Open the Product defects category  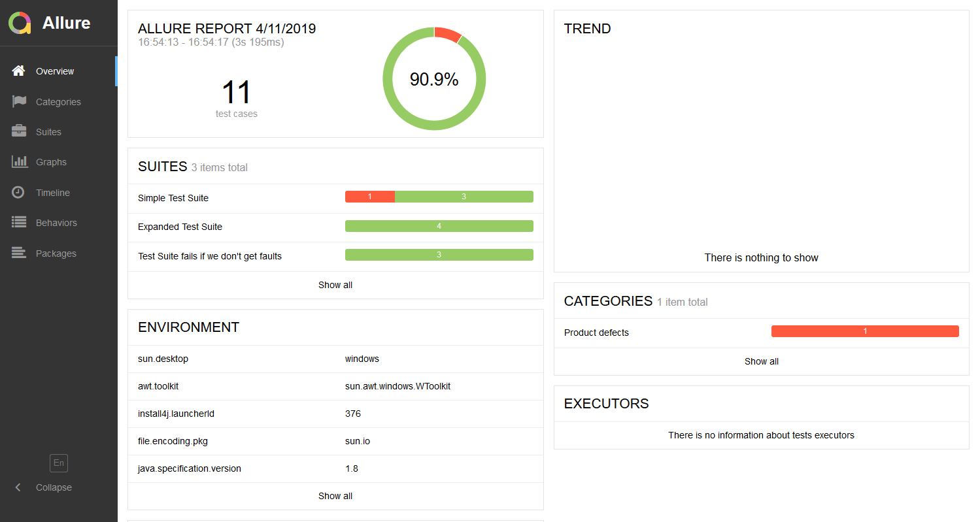pos(762,333)
